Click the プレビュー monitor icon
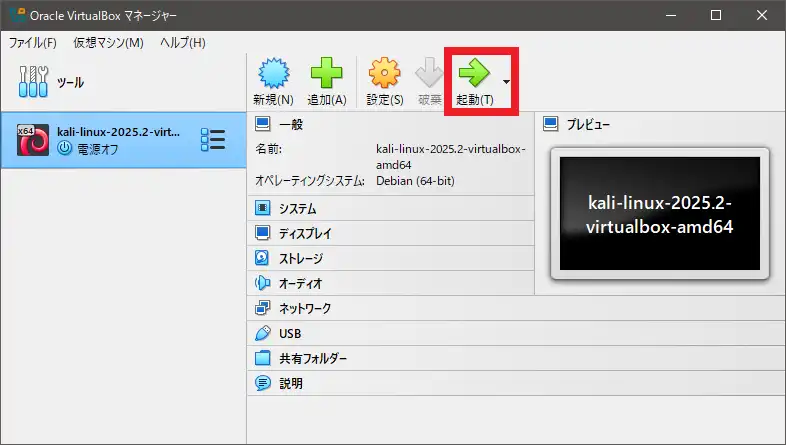 coord(550,124)
